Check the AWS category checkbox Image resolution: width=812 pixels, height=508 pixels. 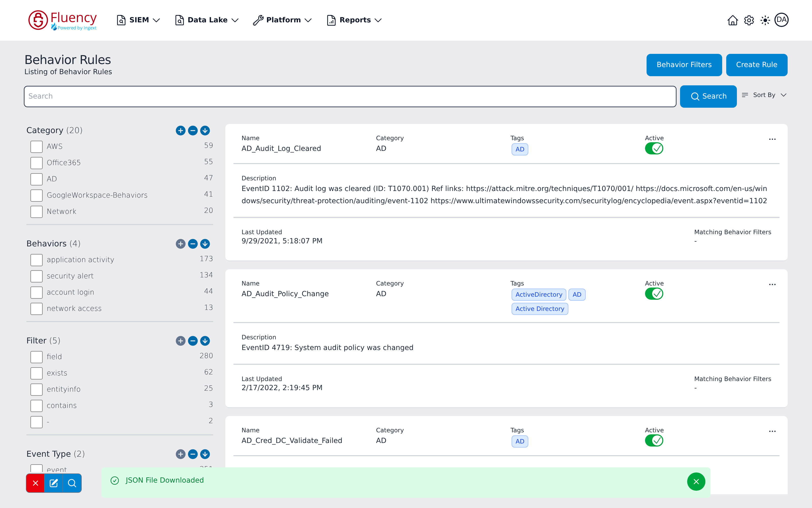[x=36, y=147]
